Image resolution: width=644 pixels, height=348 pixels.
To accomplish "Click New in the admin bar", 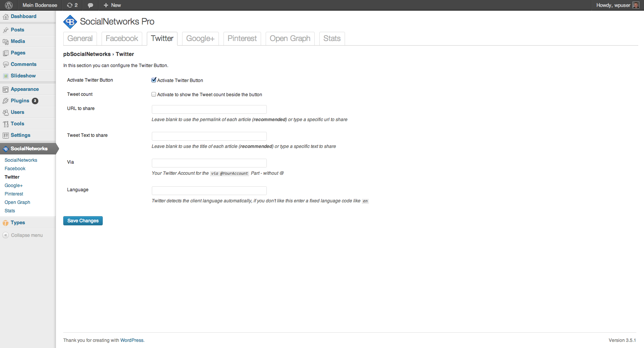I will point(116,5).
